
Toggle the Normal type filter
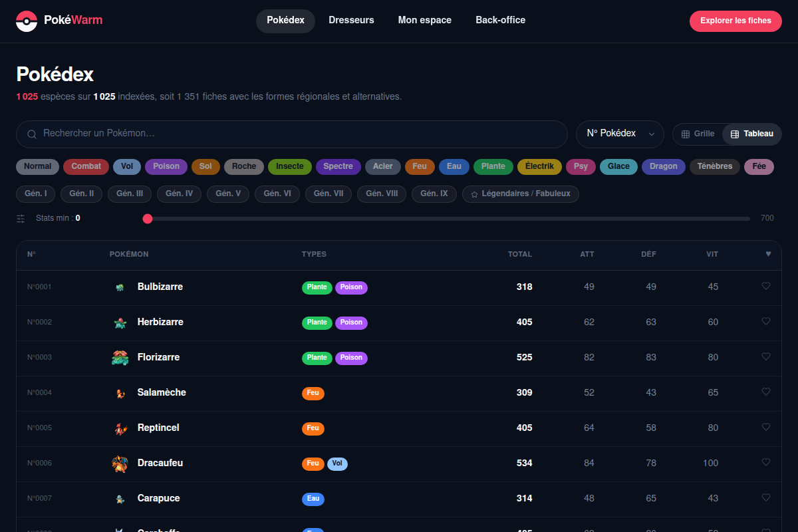pyautogui.click(x=38, y=167)
